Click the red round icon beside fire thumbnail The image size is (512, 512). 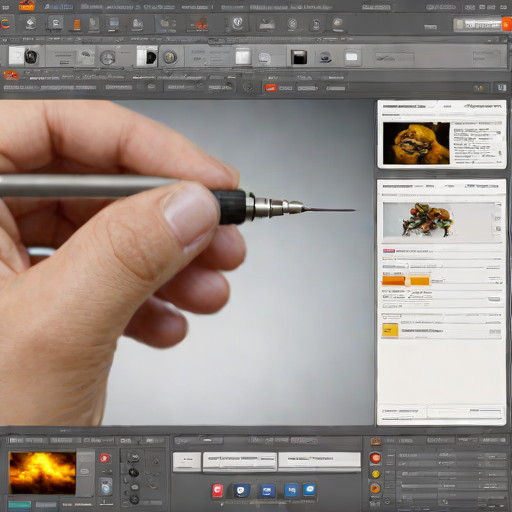105,458
